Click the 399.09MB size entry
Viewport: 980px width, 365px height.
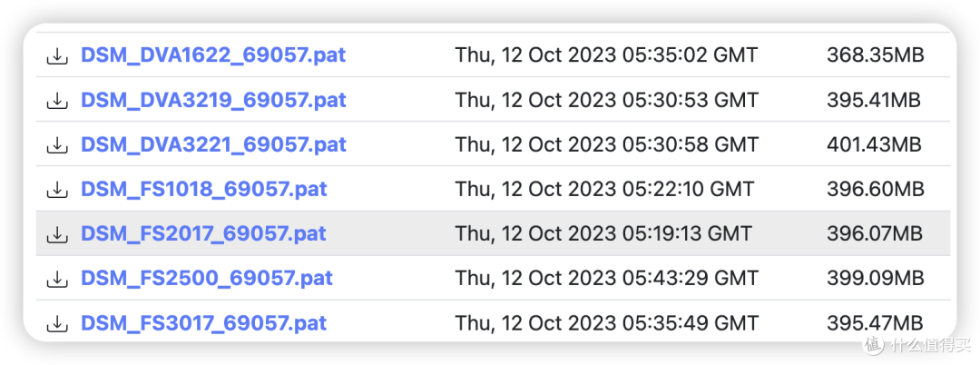click(x=875, y=278)
